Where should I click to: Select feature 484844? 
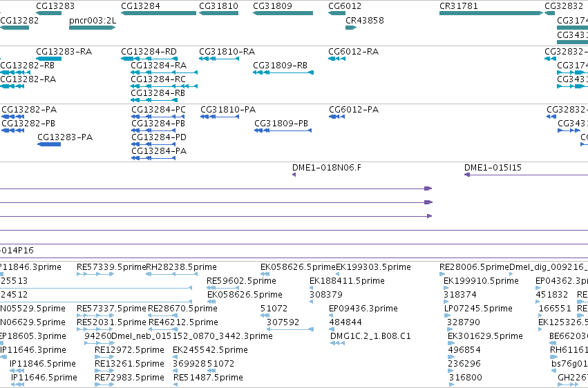[x=332, y=330]
